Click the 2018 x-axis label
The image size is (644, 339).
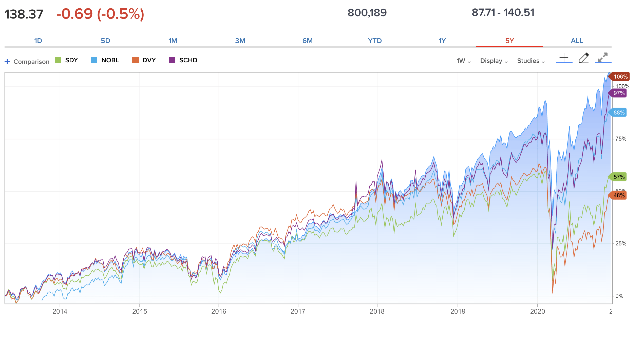point(377,311)
